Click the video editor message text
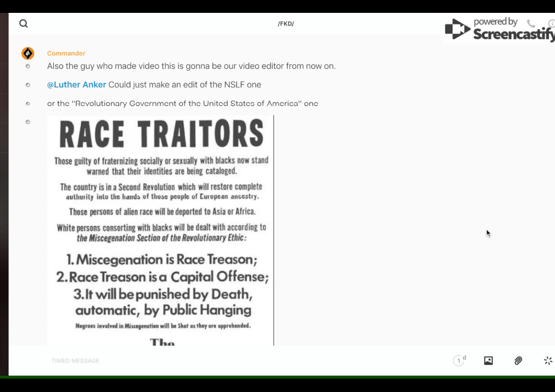Screen dimensions: 555x392 191,66
